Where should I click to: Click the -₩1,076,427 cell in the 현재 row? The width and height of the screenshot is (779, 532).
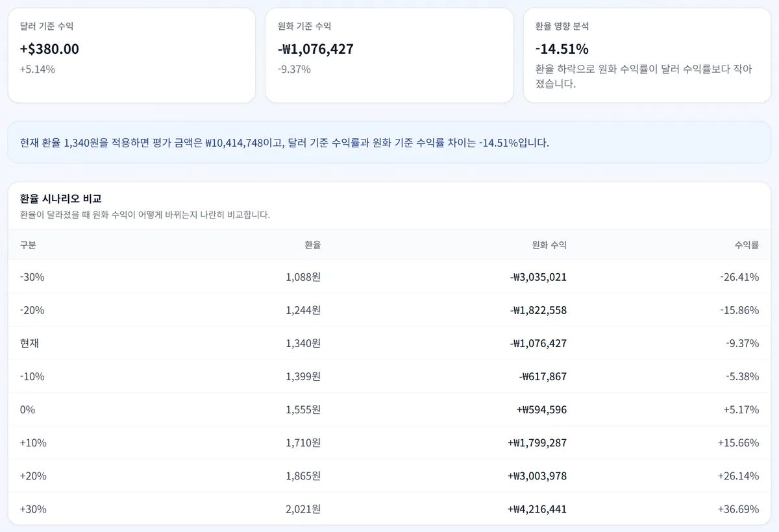[538, 343]
